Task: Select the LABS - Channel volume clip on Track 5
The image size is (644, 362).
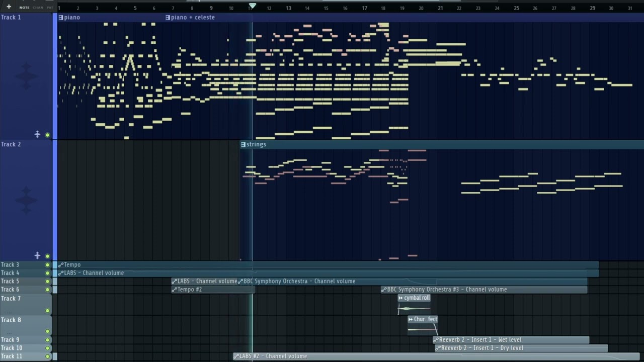Action: click(x=204, y=282)
